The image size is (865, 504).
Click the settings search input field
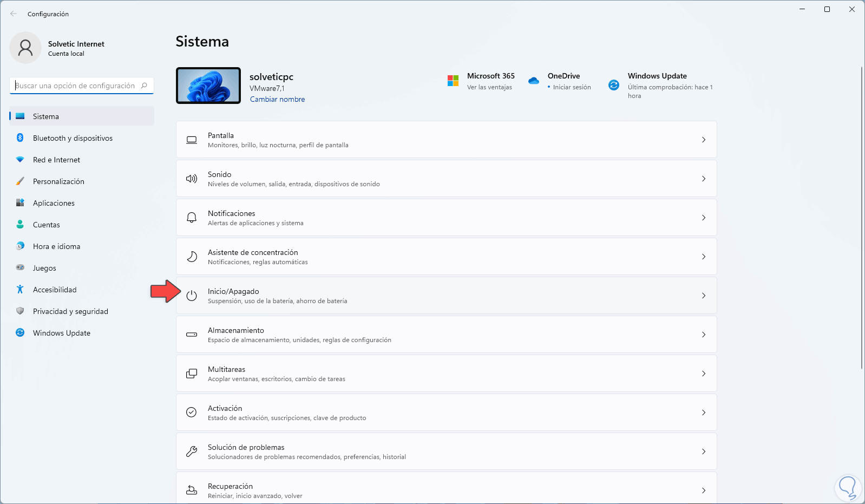[x=76, y=86]
